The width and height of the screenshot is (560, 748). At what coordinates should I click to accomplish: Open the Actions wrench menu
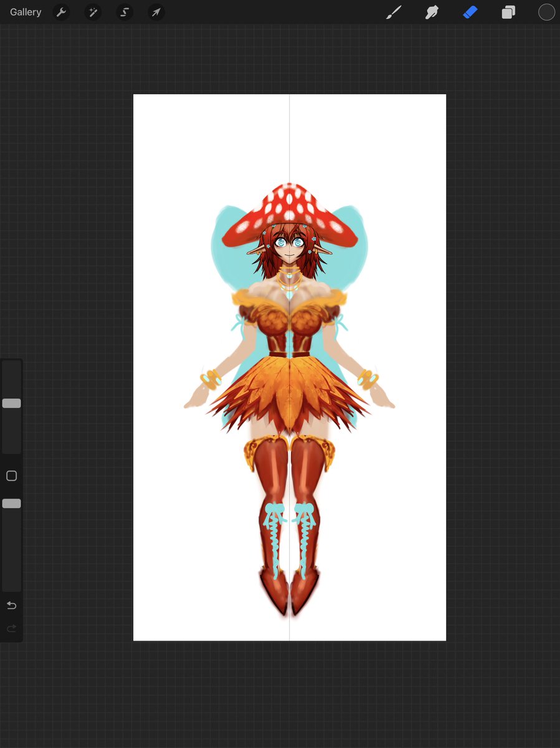61,12
